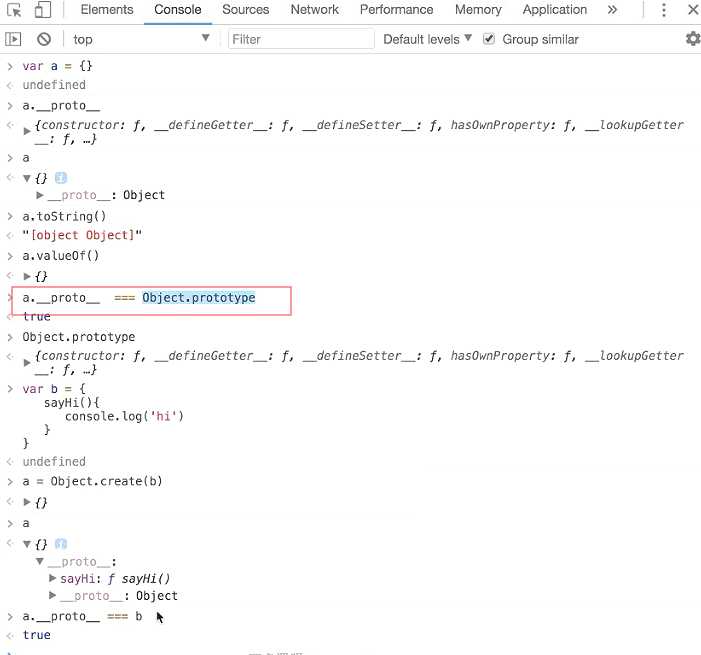Click the info badge beside last expanded {}
This screenshot has width=701, height=655.
[61, 544]
